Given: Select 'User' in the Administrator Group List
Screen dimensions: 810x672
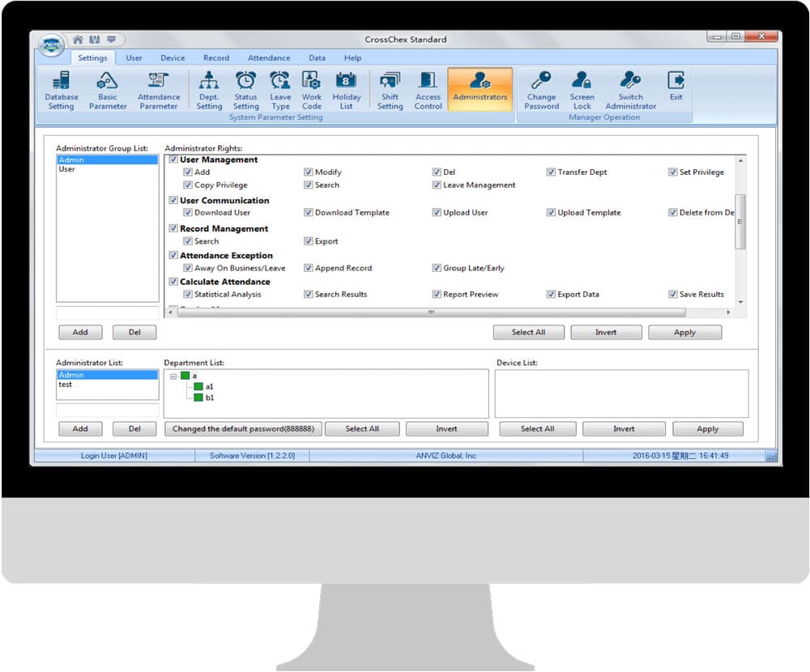Looking at the screenshot, I should (x=107, y=169).
